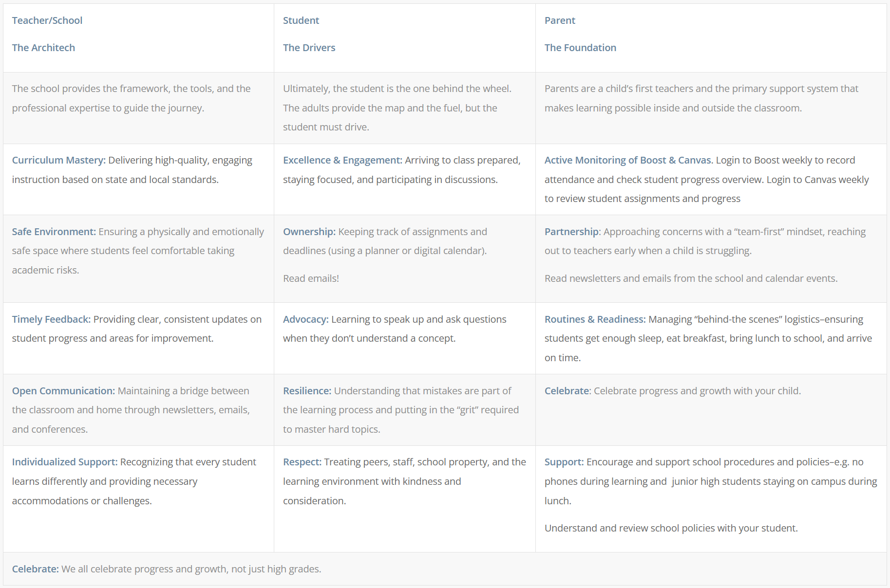Click the Teacher/School column header
Image resolution: width=890 pixels, height=588 pixels.
point(47,20)
